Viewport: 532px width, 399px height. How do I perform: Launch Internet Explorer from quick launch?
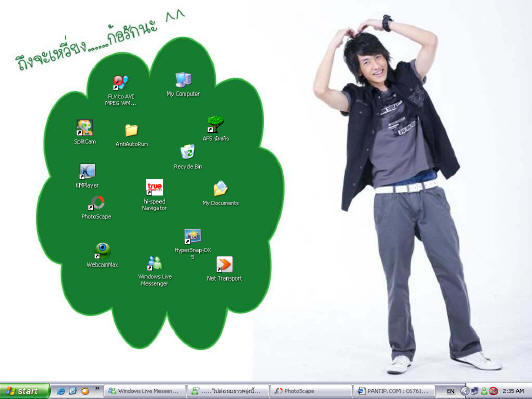coord(61,391)
